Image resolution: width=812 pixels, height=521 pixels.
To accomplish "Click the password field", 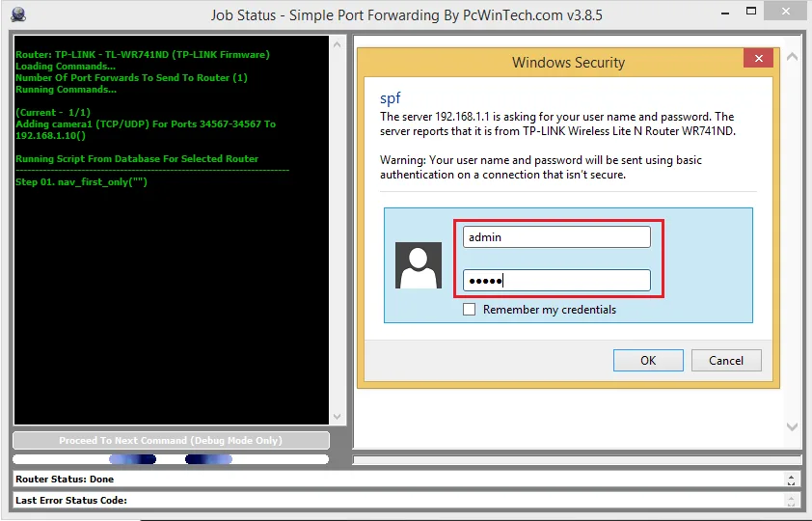I will 556,281.
